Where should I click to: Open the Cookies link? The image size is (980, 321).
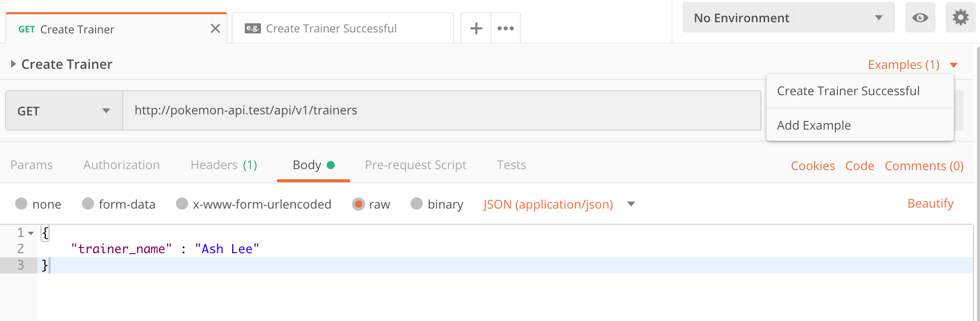click(x=813, y=166)
